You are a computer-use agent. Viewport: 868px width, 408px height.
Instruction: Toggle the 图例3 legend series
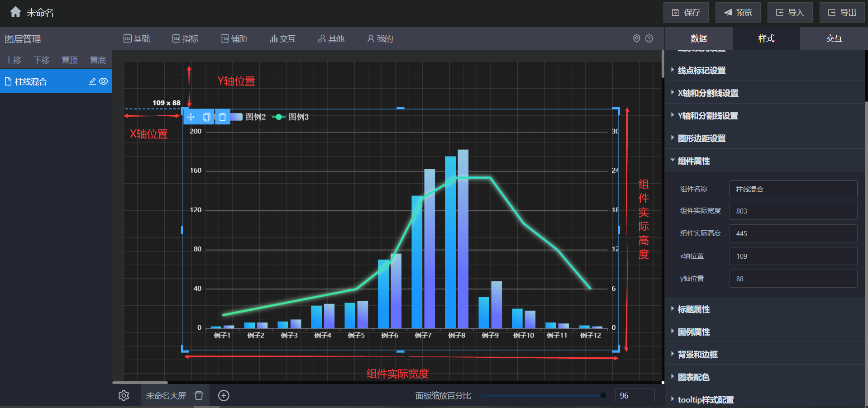coord(298,117)
